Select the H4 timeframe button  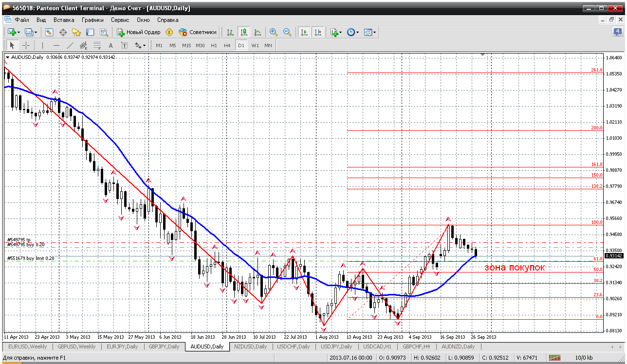coord(227,45)
